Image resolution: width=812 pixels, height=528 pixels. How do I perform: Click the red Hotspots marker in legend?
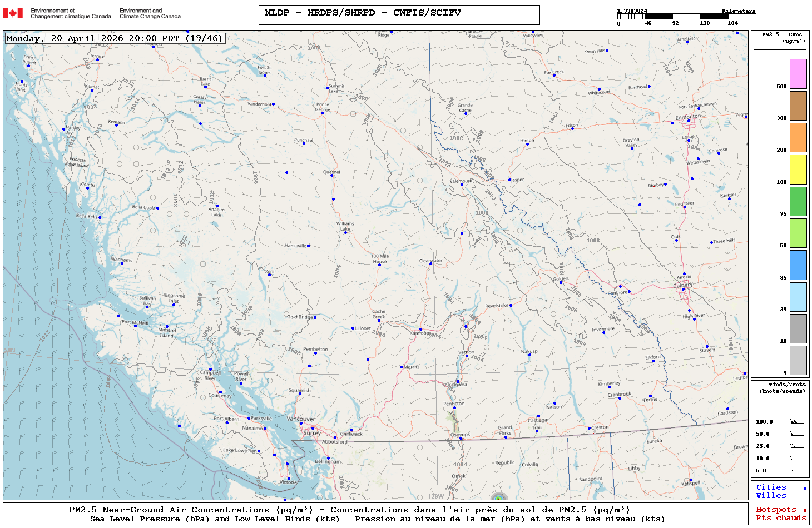click(x=804, y=510)
